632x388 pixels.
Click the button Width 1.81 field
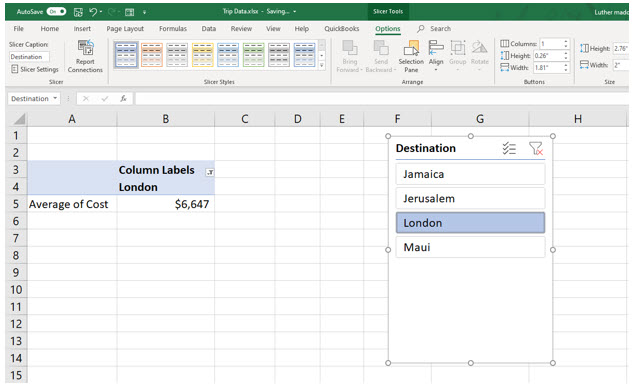547,67
